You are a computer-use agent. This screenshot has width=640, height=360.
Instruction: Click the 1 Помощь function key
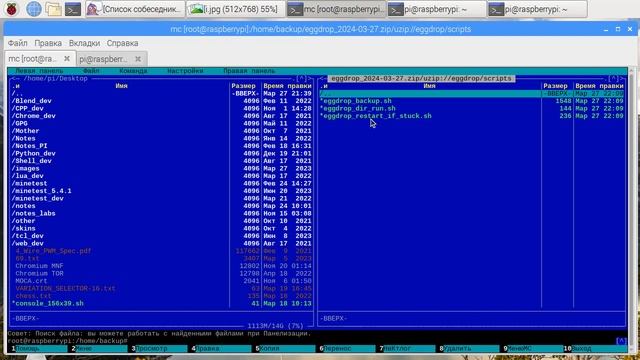point(39,349)
